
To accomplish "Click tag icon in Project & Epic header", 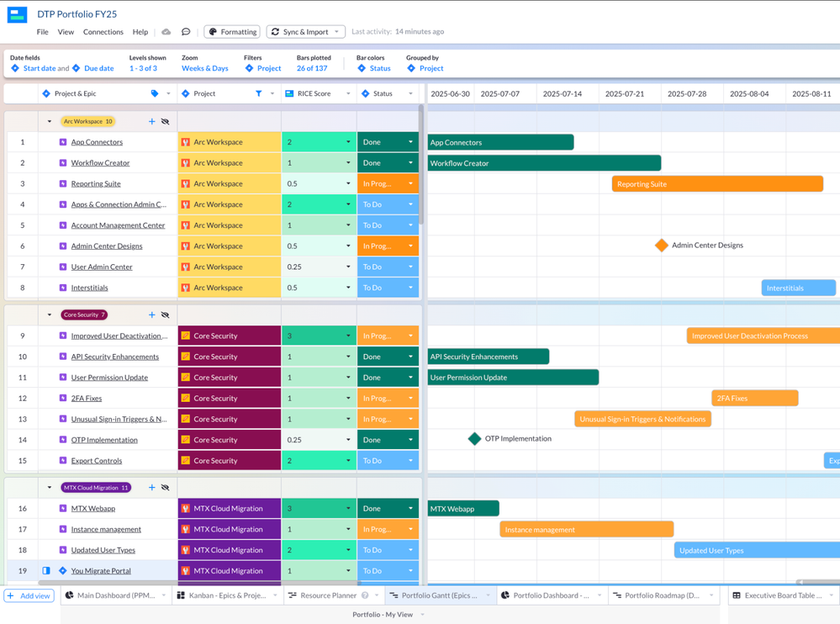I will click(155, 93).
